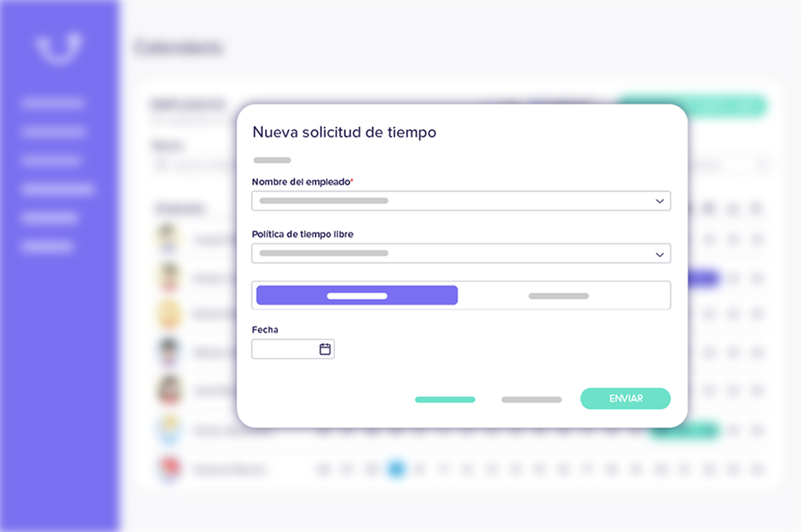Click the last employee avatar in the list
The height and width of the screenshot is (532, 801).
[168, 469]
